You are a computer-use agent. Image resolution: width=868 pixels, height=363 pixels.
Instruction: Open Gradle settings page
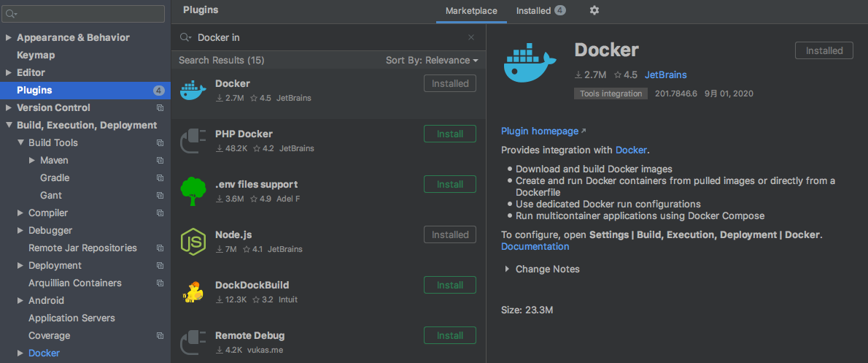[55, 178]
